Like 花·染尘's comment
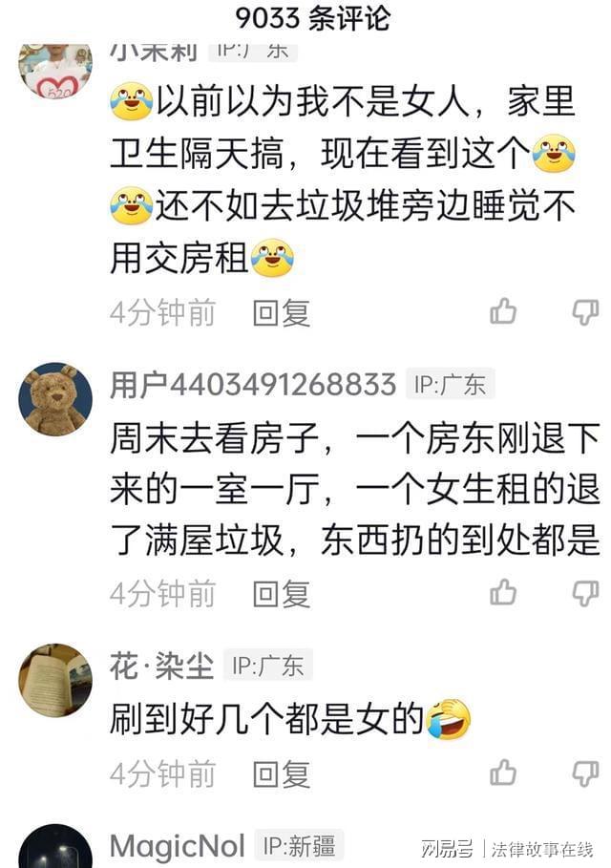 503,773
